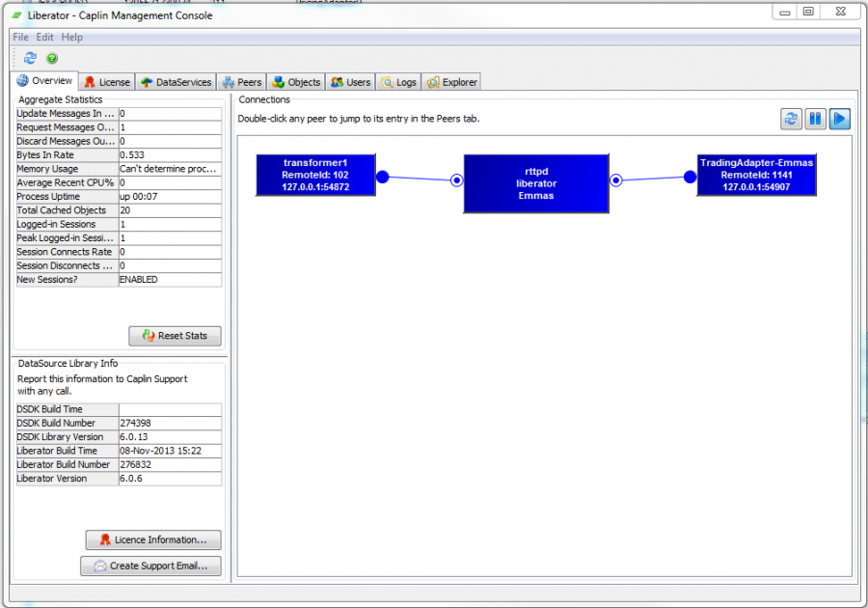Click the New Sessions? ENABLED value
This screenshot has height=608, width=868.
click(x=170, y=280)
